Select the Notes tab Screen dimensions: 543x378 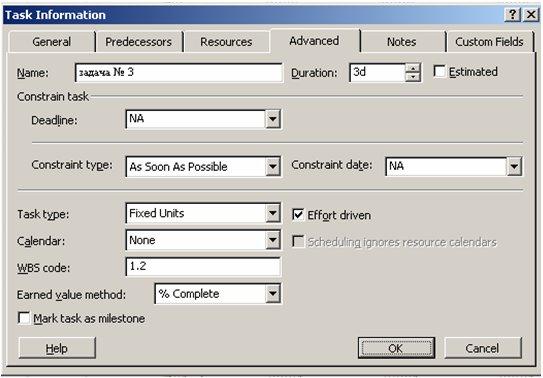point(402,42)
